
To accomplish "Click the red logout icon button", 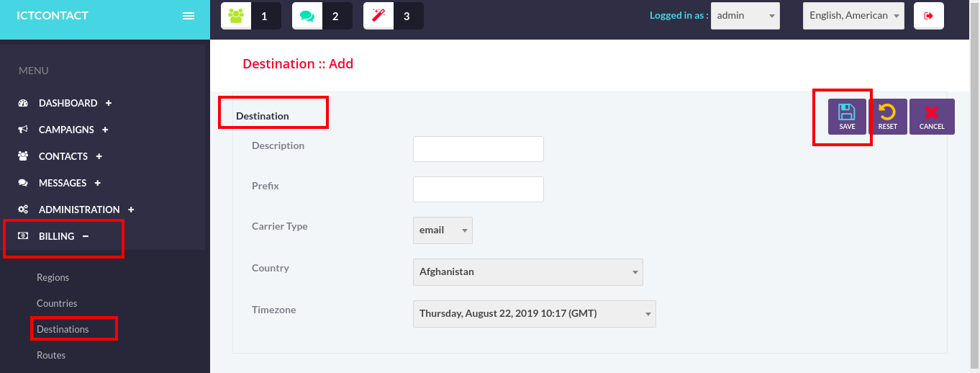I will click(929, 16).
